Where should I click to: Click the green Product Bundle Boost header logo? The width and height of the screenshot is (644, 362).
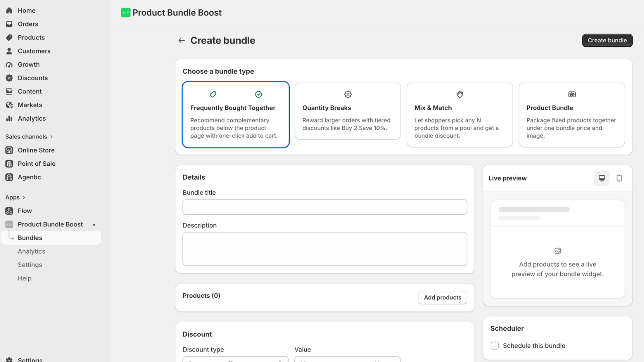pos(126,13)
